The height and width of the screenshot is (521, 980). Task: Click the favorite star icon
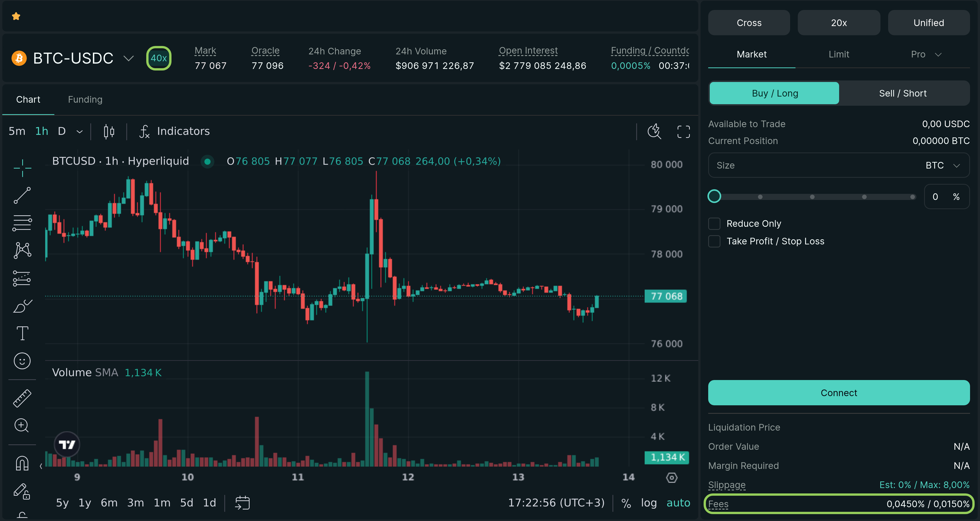click(x=16, y=16)
